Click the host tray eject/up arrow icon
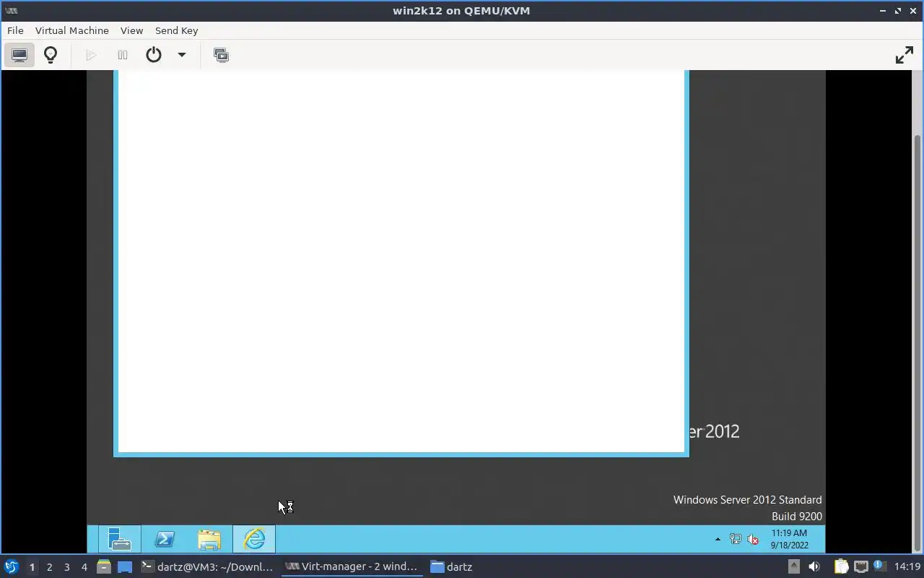Screen dimensions: 924x578 [793, 566]
